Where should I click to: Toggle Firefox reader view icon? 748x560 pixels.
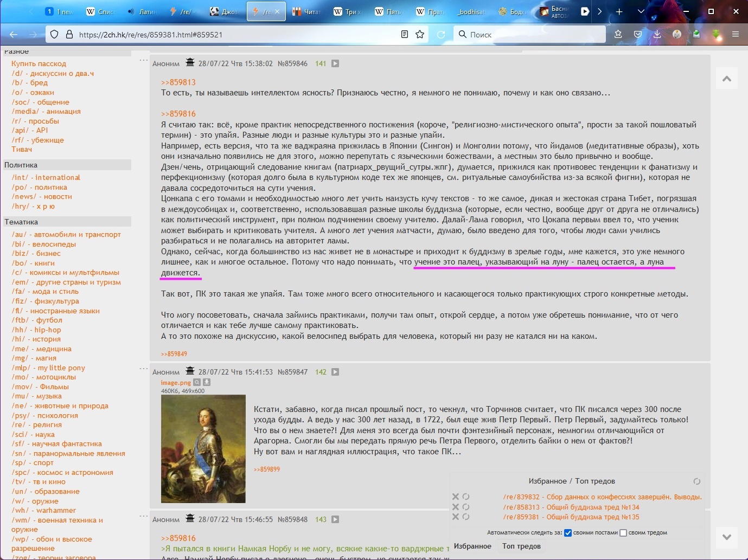(405, 34)
